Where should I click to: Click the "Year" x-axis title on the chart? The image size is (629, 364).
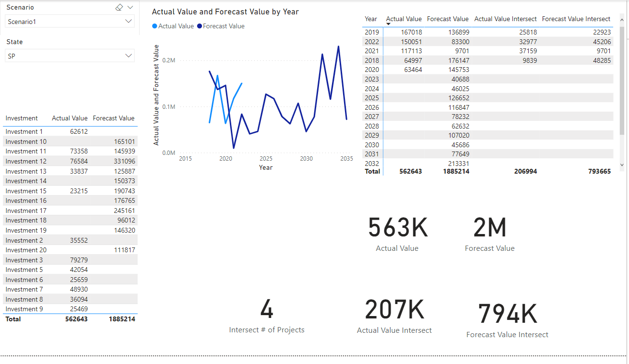coord(266,167)
